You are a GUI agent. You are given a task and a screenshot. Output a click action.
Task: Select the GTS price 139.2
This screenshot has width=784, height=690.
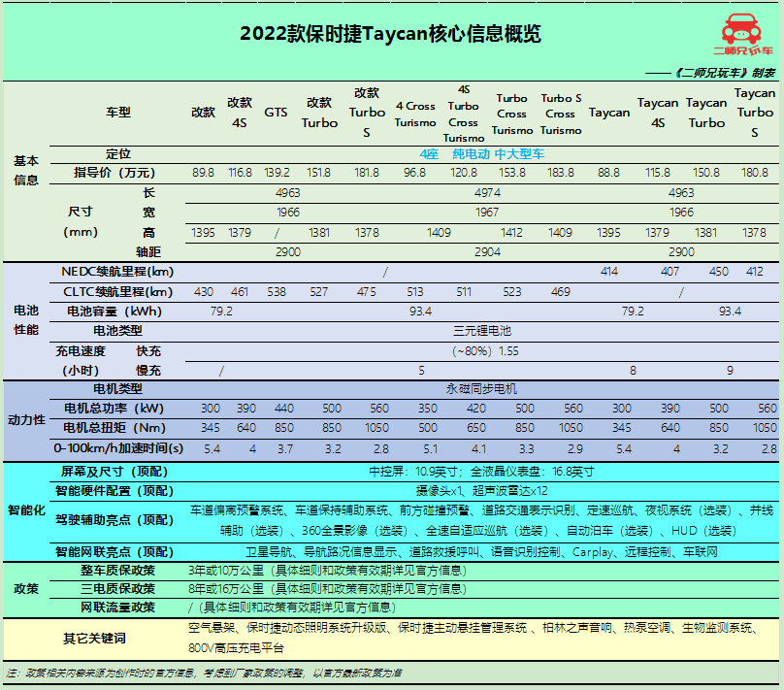277,173
